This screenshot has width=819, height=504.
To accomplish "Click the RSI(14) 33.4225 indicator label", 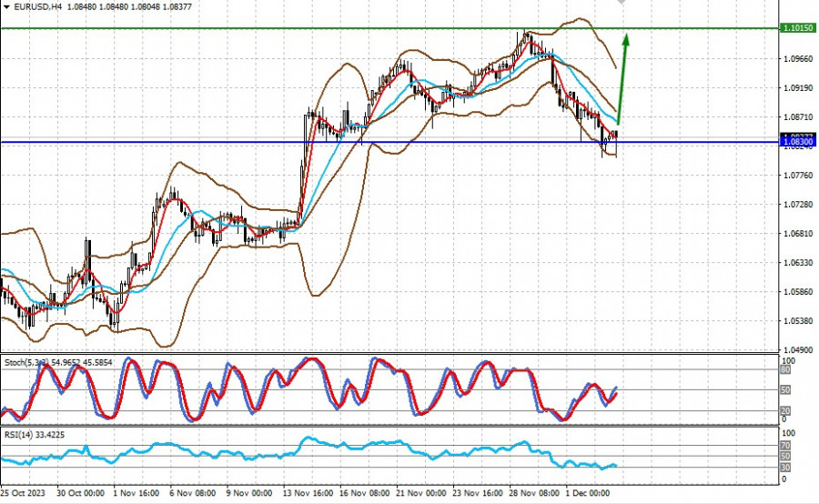I will (35, 435).
